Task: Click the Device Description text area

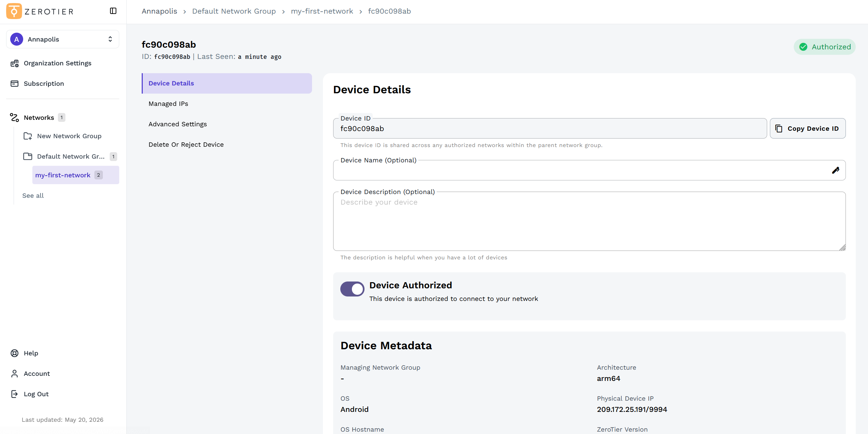Action: [589, 221]
